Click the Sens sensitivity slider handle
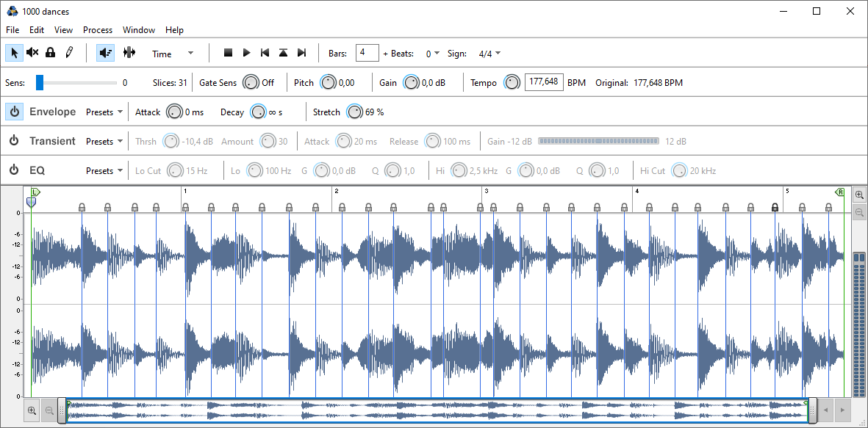This screenshot has width=868, height=428. click(x=40, y=83)
